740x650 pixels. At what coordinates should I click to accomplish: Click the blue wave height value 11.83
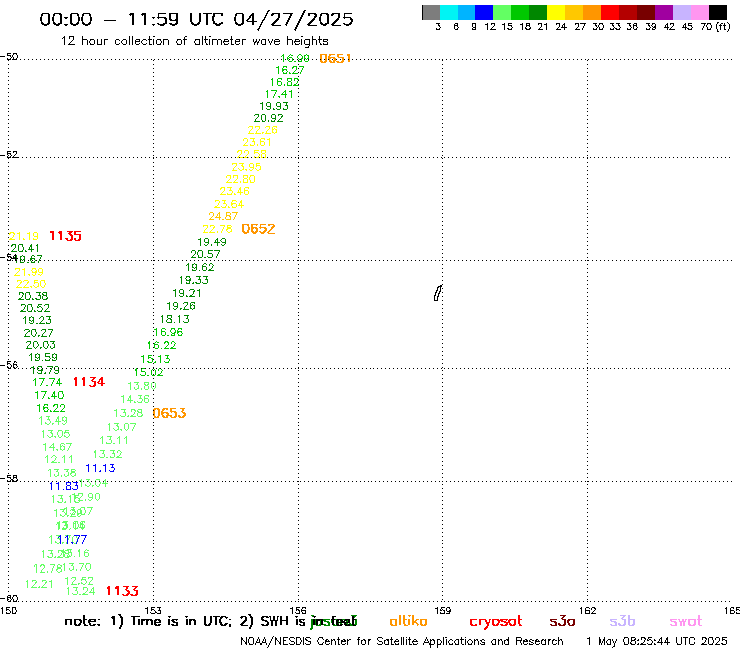pos(64,486)
